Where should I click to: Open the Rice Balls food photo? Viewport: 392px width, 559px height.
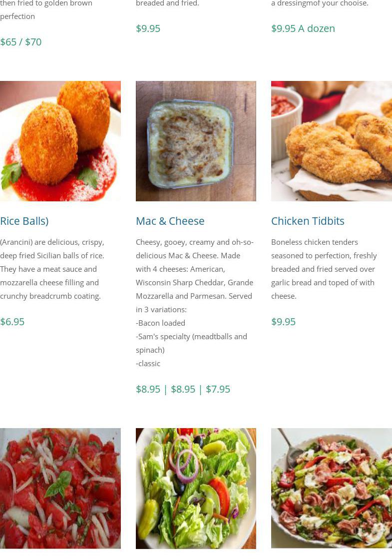(x=60, y=141)
